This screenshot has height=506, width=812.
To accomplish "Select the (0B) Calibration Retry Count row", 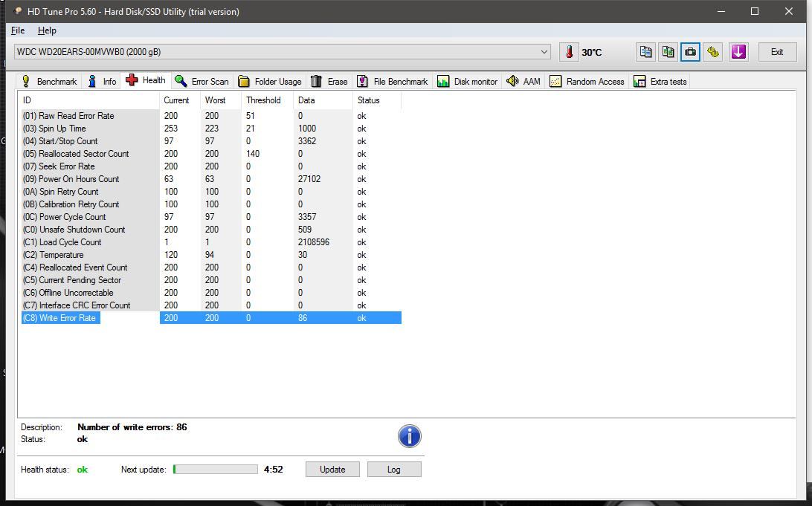I will click(211, 204).
